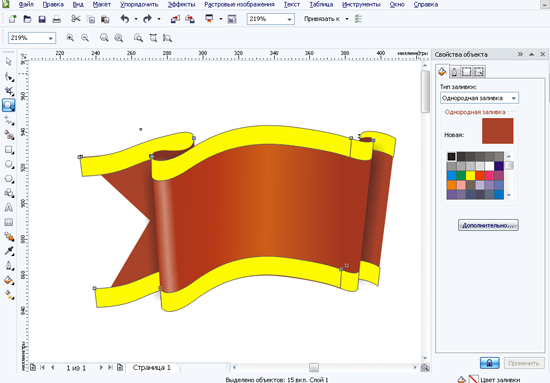Image resolution: width=550 pixels, height=383 pixels.
Task: Select the Freehand drawing tool
Action: point(9,120)
